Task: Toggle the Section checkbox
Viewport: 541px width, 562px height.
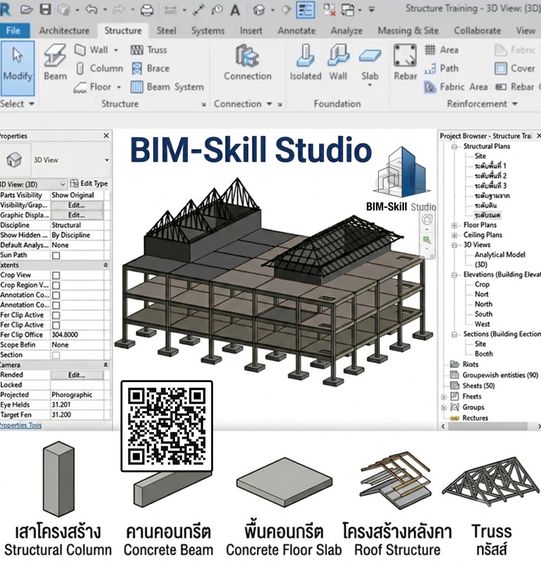Action: (x=56, y=355)
